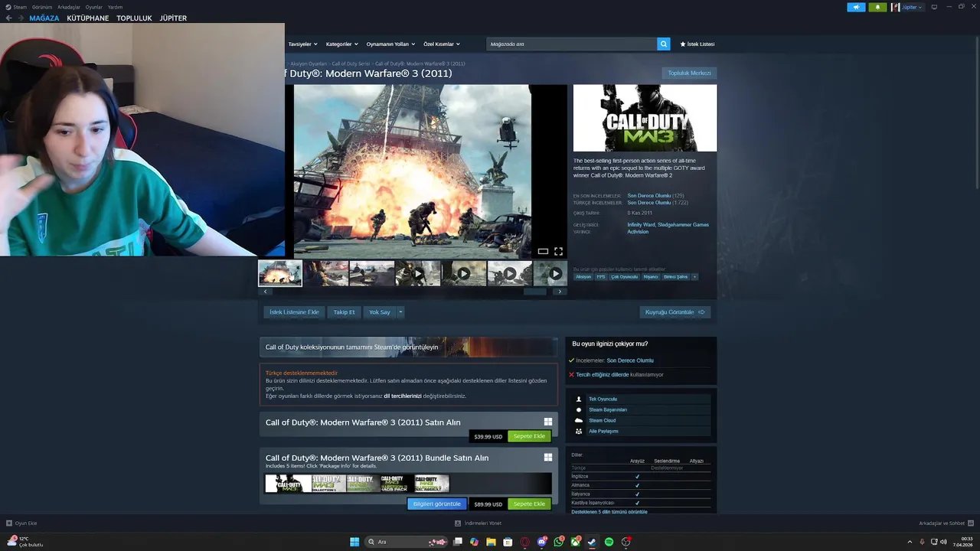The image size is (980, 551).
Task: Add $39.99 game to cart with Sepete Ekle
Action: pyautogui.click(x=529, y=436)
